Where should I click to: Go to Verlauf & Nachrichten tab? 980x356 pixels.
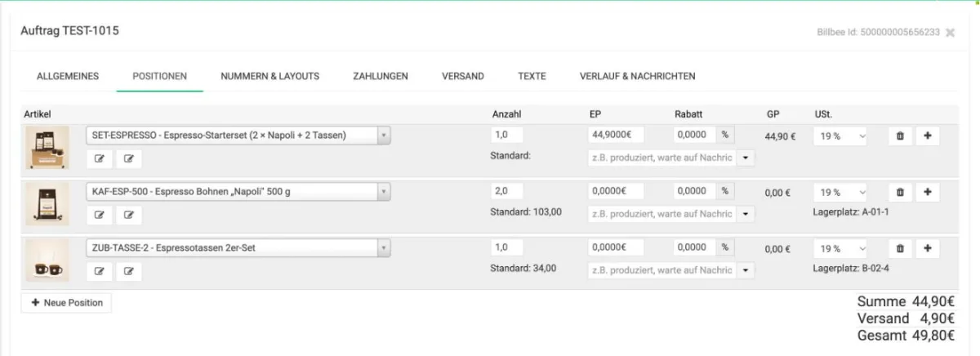637,76
